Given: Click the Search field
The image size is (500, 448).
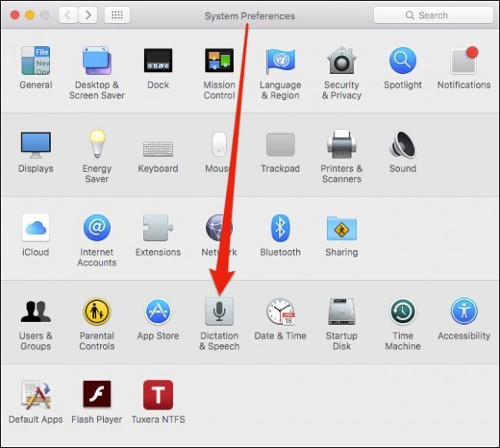Looking at the screenshot, I should coord(433,15).
